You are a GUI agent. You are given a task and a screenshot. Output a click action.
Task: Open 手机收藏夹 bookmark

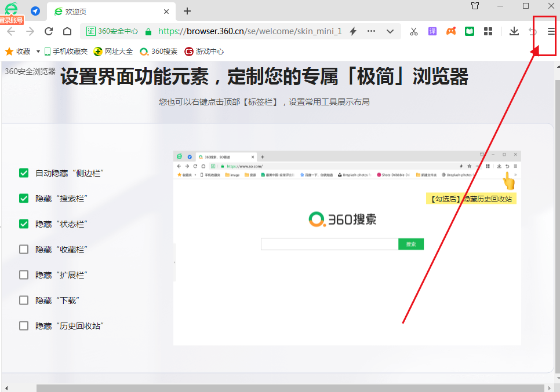pos(66,52)
